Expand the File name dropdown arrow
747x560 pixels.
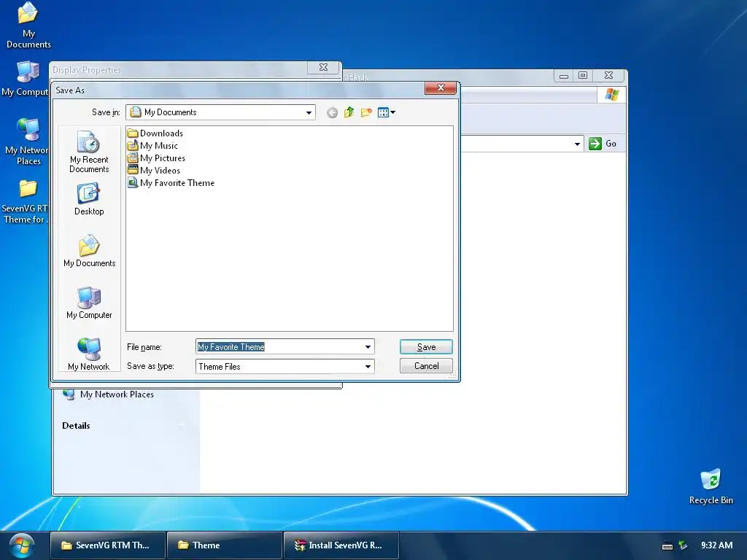tap(368, 346)
